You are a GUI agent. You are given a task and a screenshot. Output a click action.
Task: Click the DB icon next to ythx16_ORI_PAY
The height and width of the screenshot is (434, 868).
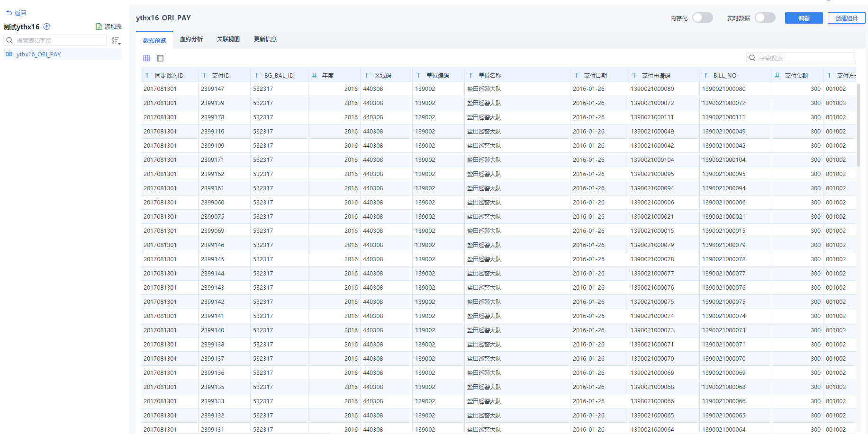(9, 54)
